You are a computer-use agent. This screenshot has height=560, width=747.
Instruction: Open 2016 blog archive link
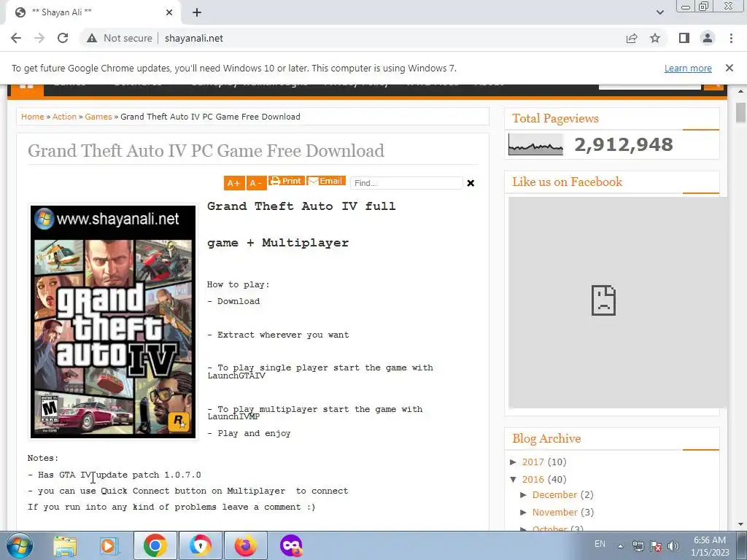(x=533, y=480)
